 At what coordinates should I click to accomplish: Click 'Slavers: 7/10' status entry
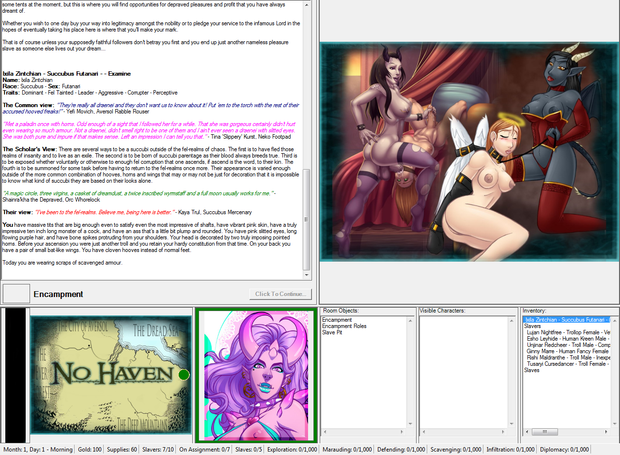click(x=158, y=449)
